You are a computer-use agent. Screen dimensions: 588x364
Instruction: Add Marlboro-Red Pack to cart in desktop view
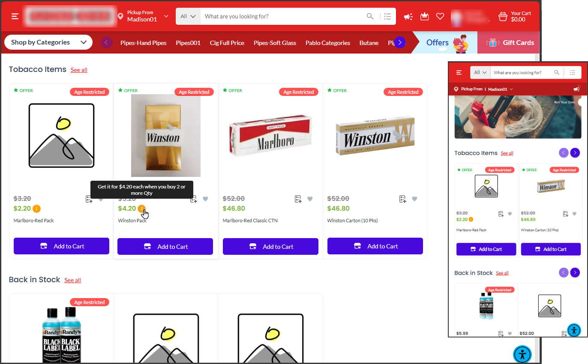point(61,246)
